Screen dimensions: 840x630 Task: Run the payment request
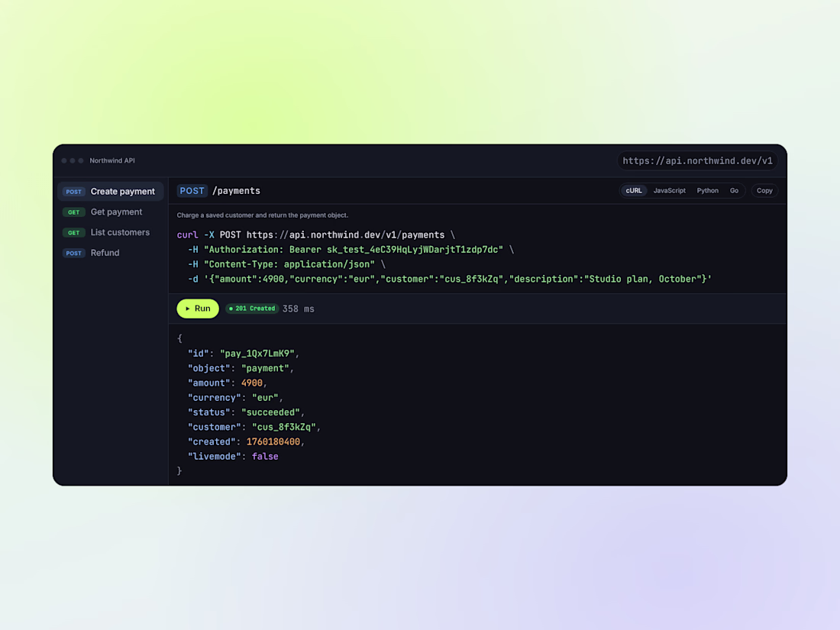[198, 309]
